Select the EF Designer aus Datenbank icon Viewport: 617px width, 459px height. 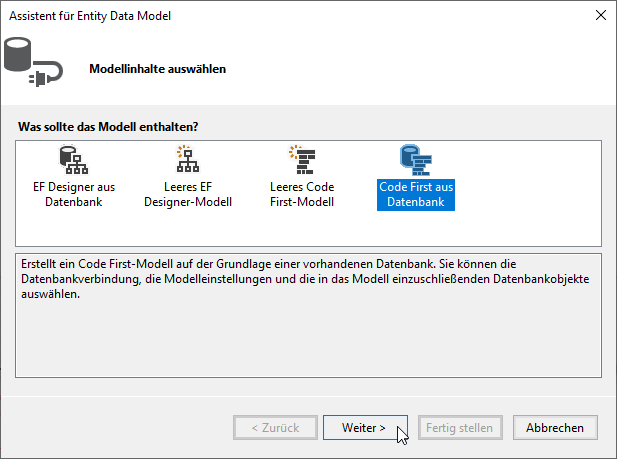(74, 160)
